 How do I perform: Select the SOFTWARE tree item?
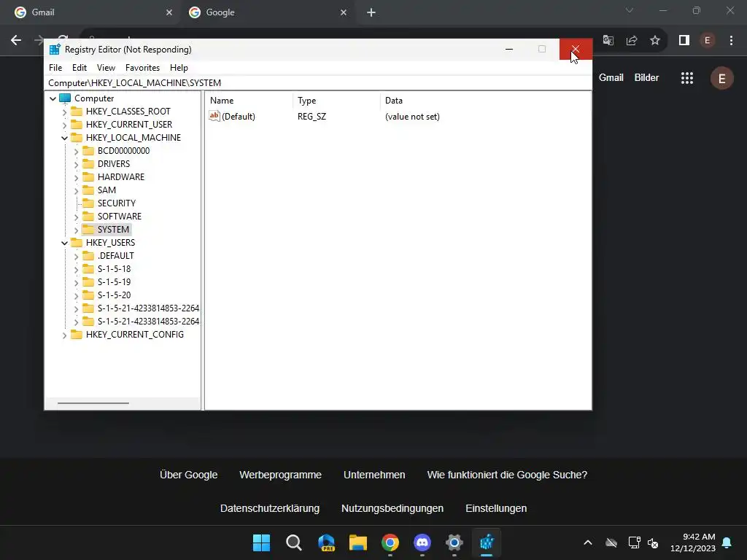pos(119,216)
